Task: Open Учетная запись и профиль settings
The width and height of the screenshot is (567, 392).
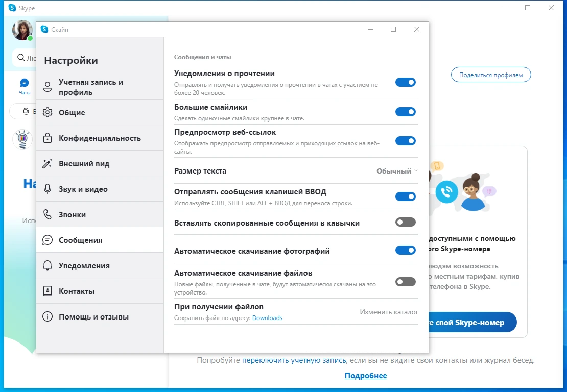Action: (x=100, y=87)
